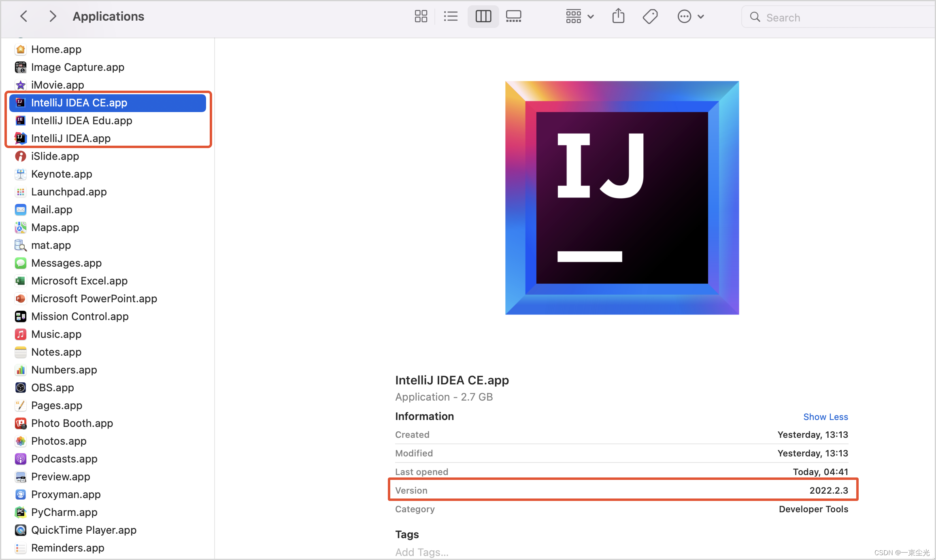Switch to icon view in the toolbar
This screenshot has height=560, width=936.
click(421, 16)
